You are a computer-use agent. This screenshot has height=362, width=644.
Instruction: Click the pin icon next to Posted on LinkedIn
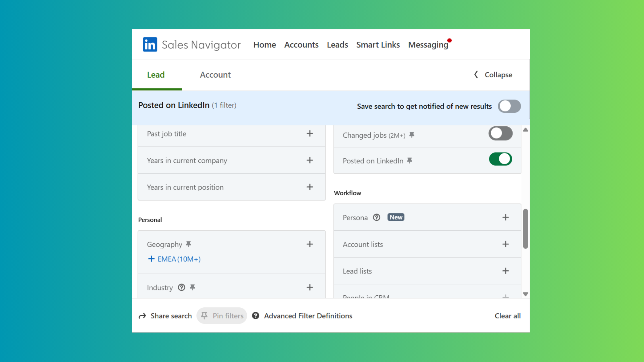[x=410, y=161]
